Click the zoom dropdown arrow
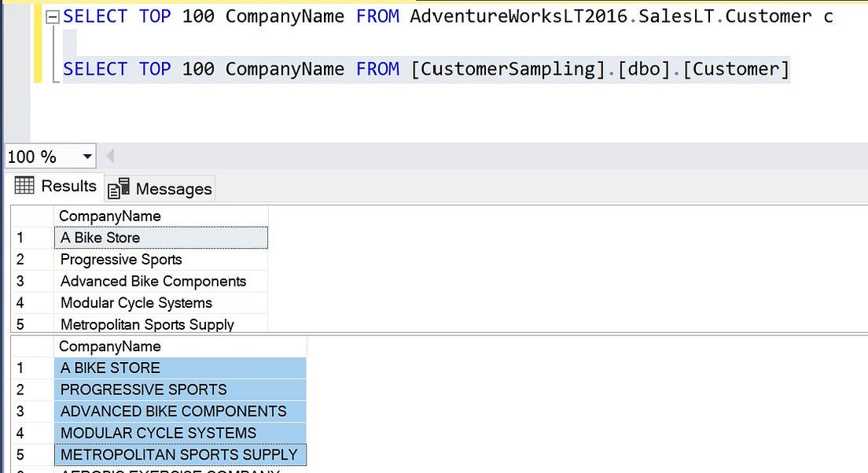The width and height of the screenshot is (868, 473). tap(85, 156)
